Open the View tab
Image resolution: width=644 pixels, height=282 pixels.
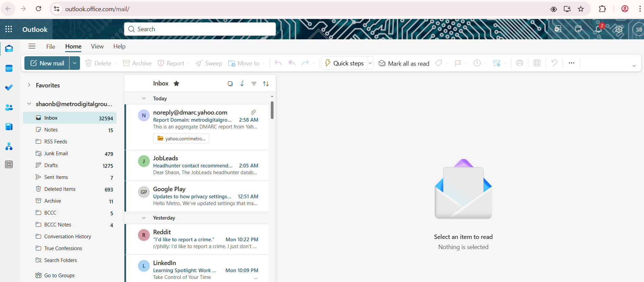pos(97,46)
